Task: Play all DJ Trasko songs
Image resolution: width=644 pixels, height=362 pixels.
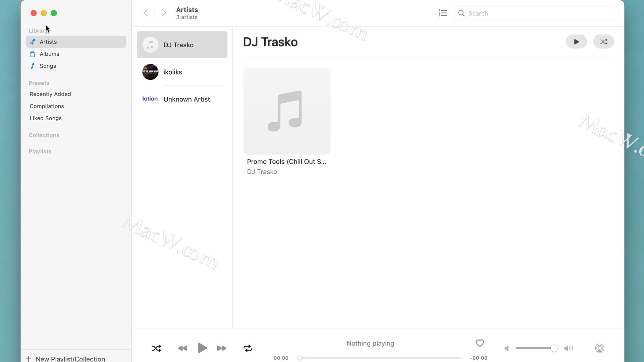Action: (576, 42)
